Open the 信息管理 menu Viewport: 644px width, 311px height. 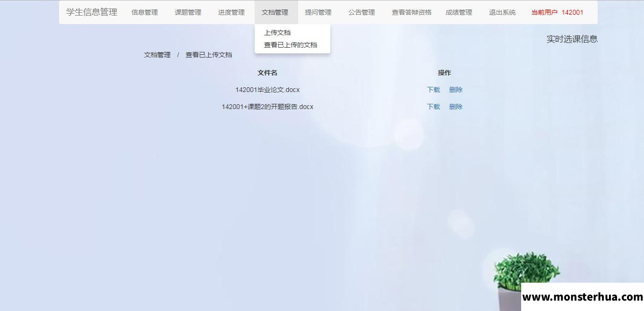145,12
